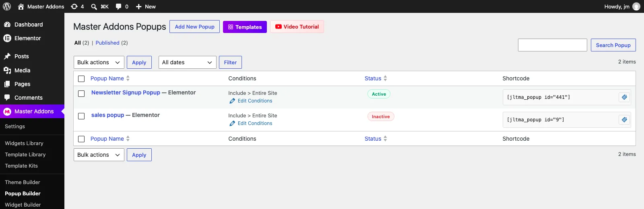Click the Conditions column header at top

pos(242,78)
